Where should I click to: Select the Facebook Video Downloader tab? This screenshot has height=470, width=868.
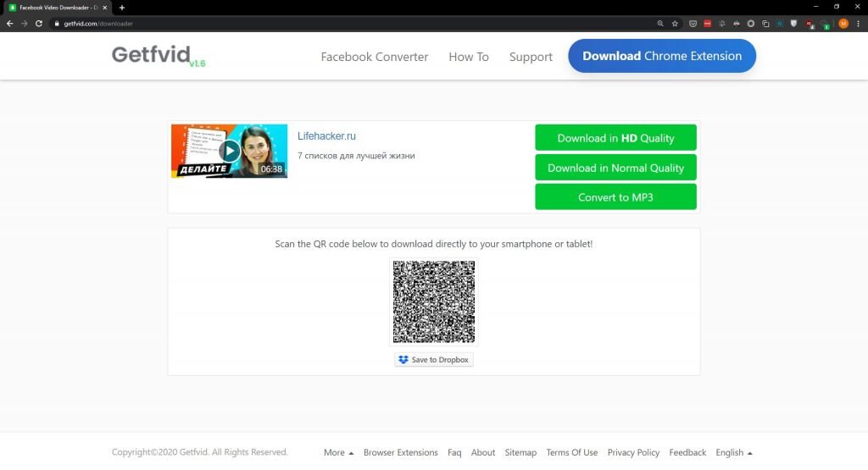click(x=58, y=8)
